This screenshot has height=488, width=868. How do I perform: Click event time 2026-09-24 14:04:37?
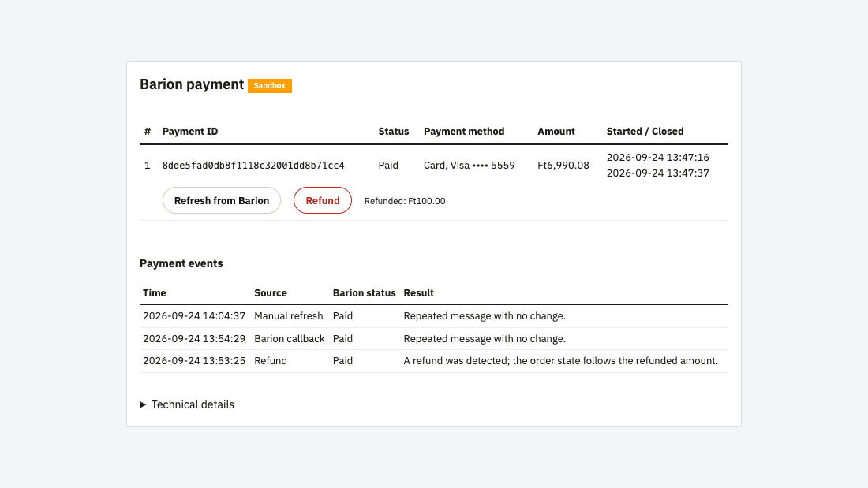pos(194,316)
